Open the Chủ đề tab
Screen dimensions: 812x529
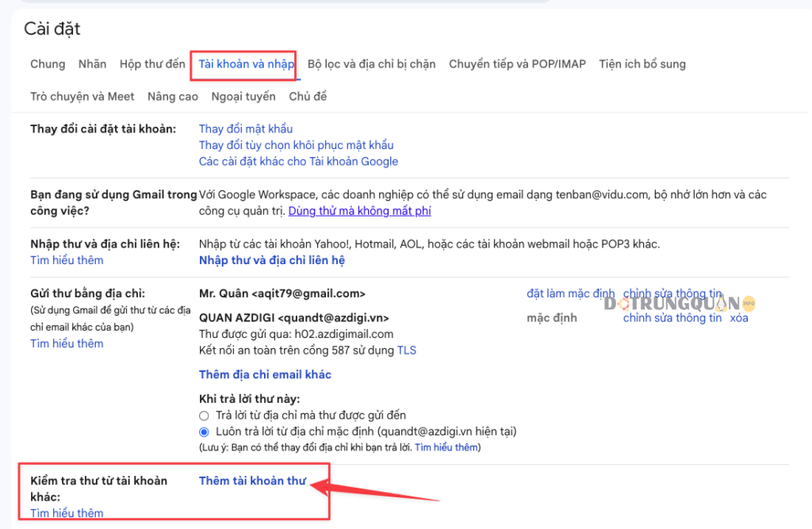(308, 97)
